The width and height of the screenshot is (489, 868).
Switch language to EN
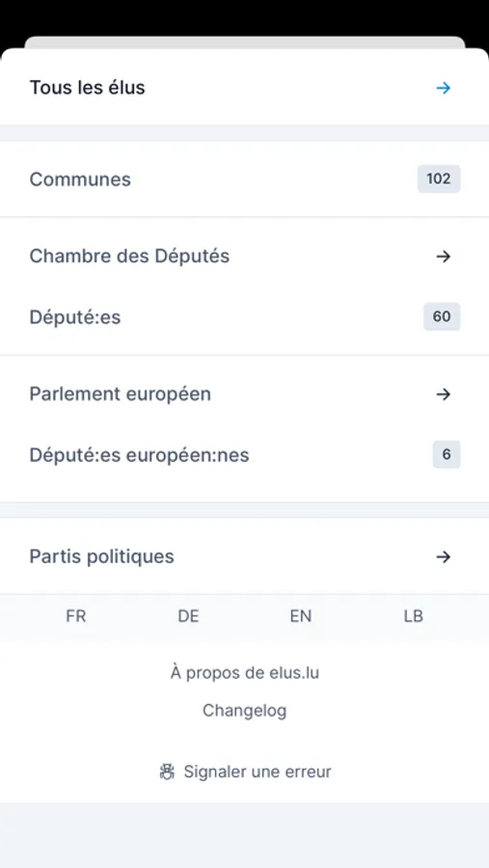pos(301,616)
